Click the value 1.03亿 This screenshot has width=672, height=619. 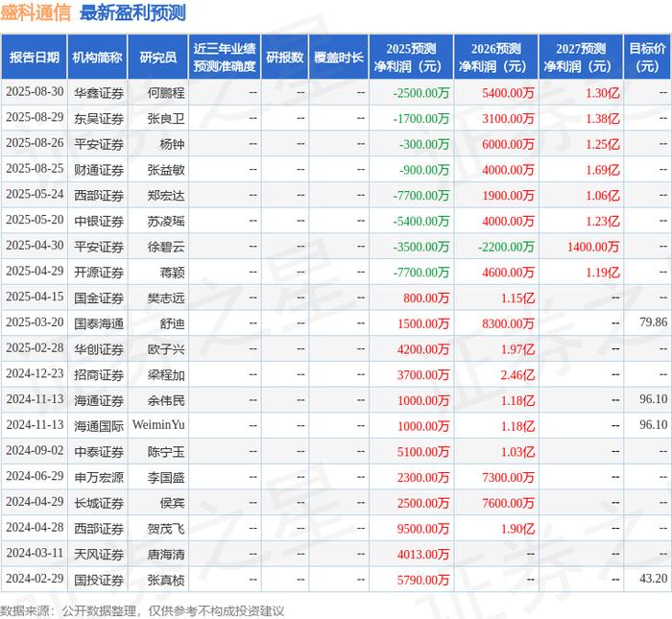click(517, 451)
